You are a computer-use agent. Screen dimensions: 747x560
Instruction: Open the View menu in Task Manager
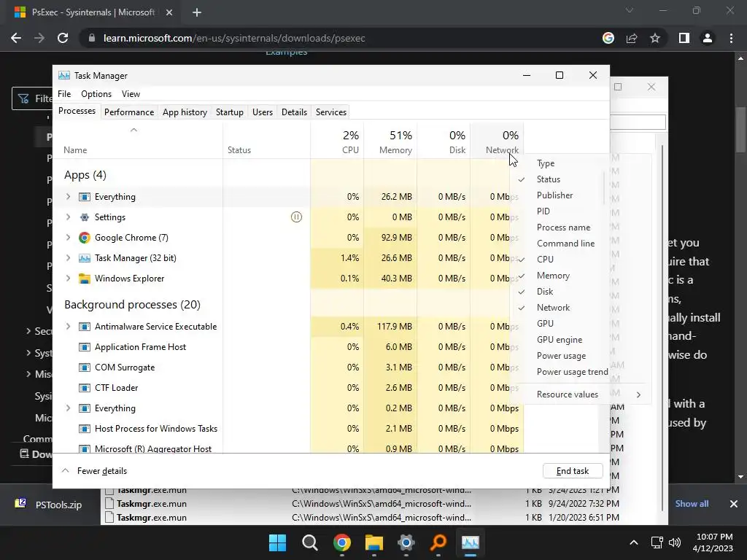(131, 94)
